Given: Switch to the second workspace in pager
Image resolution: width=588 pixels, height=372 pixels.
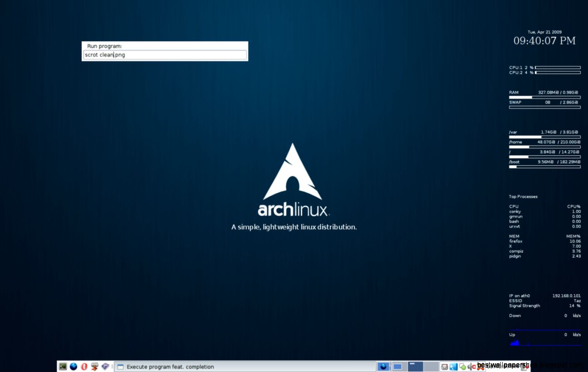Looking at the screenshot, I should [x=398, y=367].
